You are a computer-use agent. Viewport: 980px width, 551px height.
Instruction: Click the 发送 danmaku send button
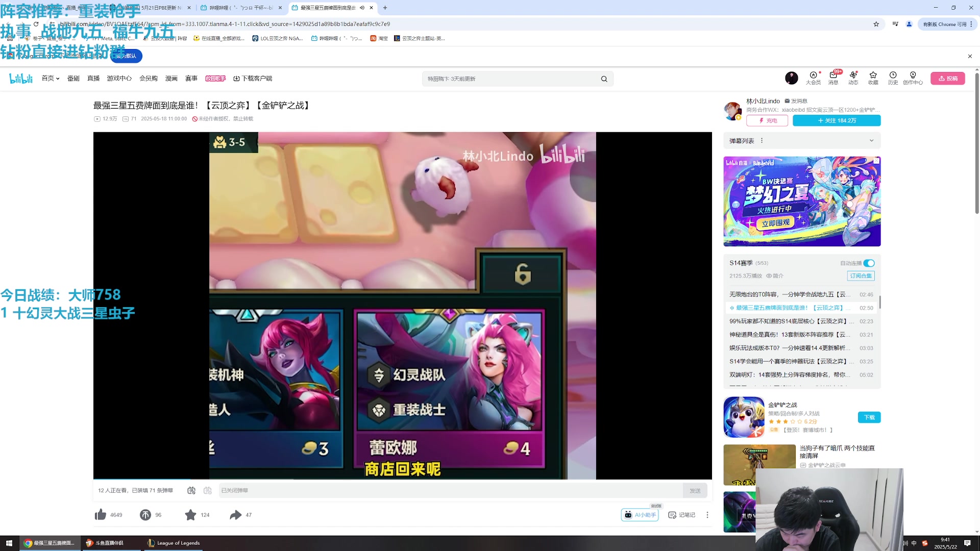pos(695,490)
